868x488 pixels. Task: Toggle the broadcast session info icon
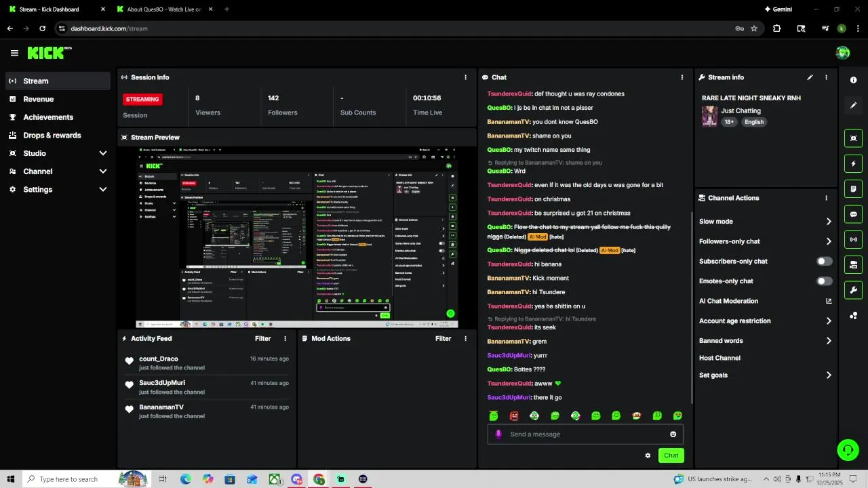click(x=853, y=239)
